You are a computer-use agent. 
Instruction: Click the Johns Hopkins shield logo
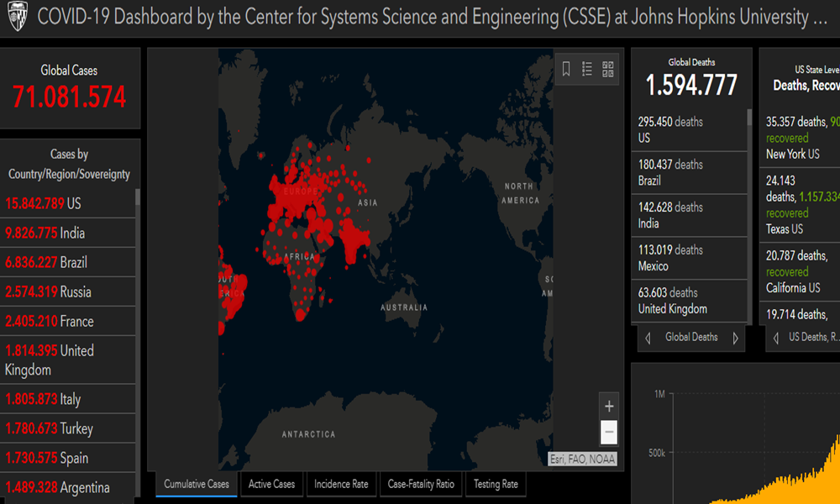tap(16, 18)
